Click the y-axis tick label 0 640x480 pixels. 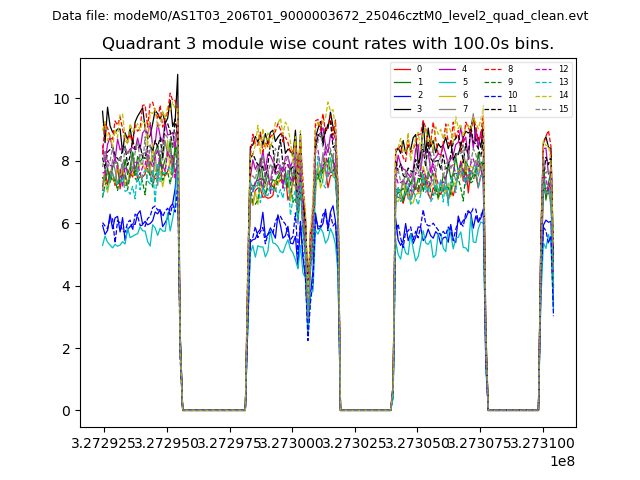(x=66, y=411)
